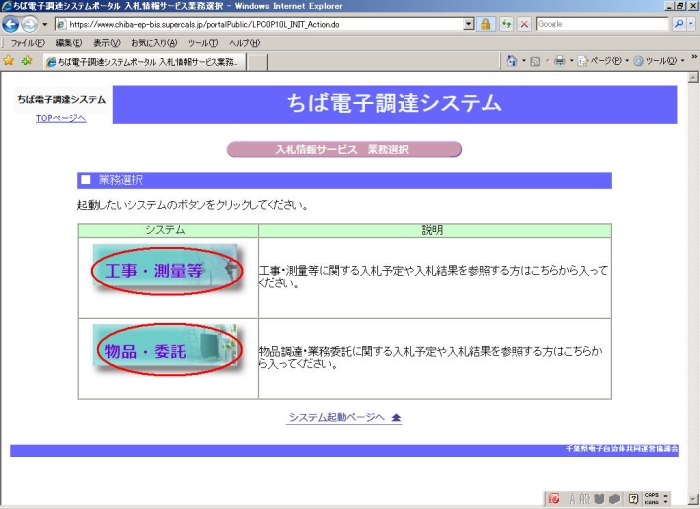
Task: Click the IME tools box icon
Action: pyautogui.click(x=614, y=499)
